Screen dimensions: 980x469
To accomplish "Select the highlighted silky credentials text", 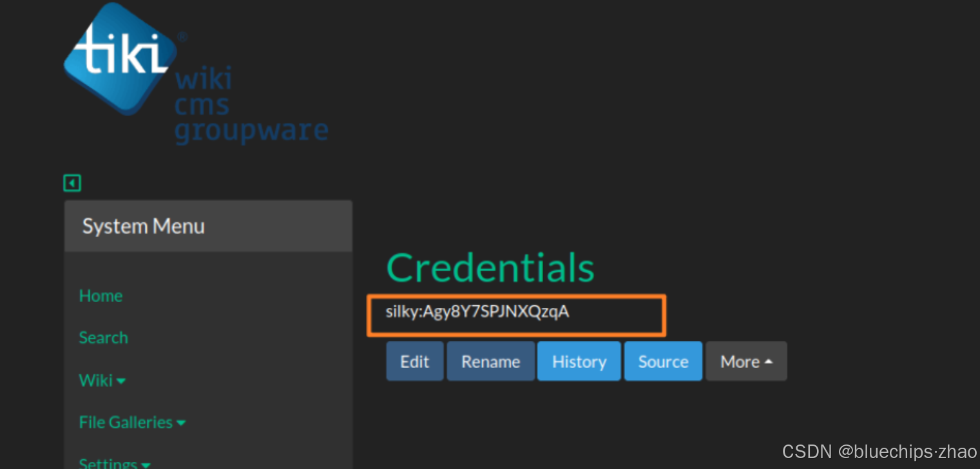I will pyautogui.click(x=477, y=312).
